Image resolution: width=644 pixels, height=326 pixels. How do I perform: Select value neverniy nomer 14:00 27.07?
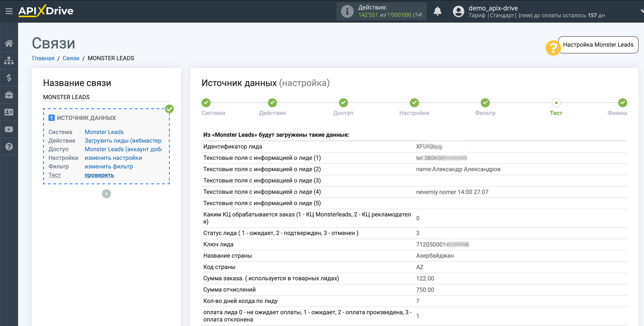click(x=452, y=192)
